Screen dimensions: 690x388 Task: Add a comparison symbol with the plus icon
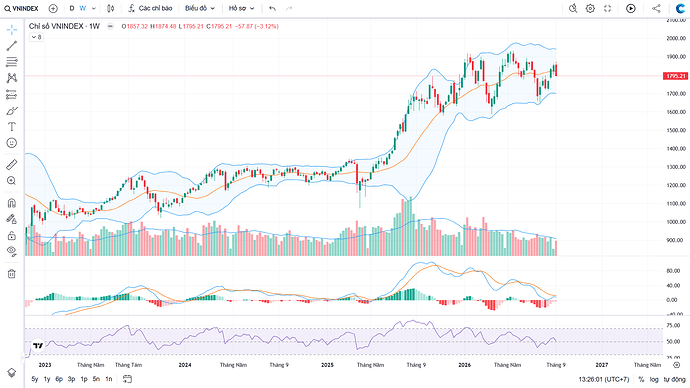pyautogui.click(x=53, y=8)
